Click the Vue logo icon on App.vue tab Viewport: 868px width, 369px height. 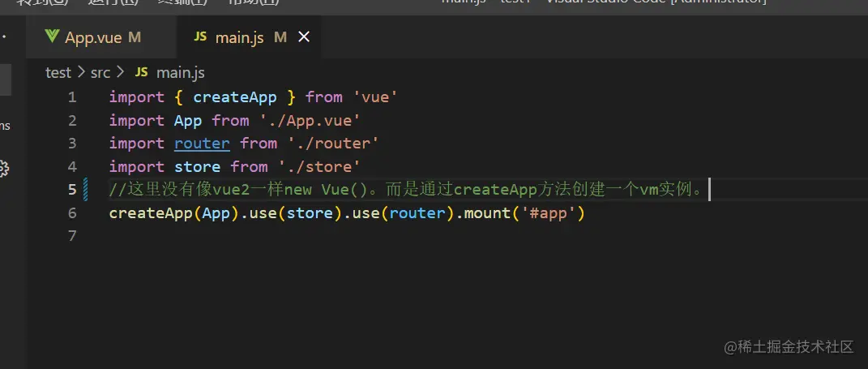[52, 36]
